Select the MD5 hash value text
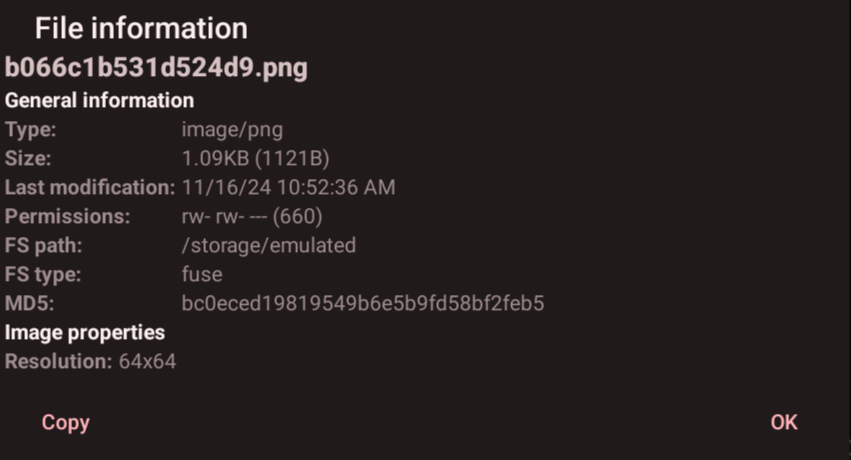The width and height of the screenshot is (851, 460). pos(363,303)
